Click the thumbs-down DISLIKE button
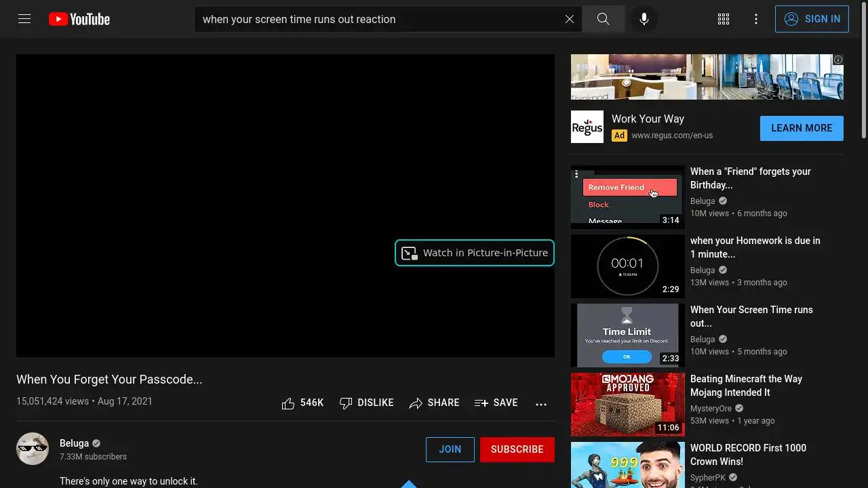Image resolution: width=868 pixels, height=488 pixels. coord(366,403)
